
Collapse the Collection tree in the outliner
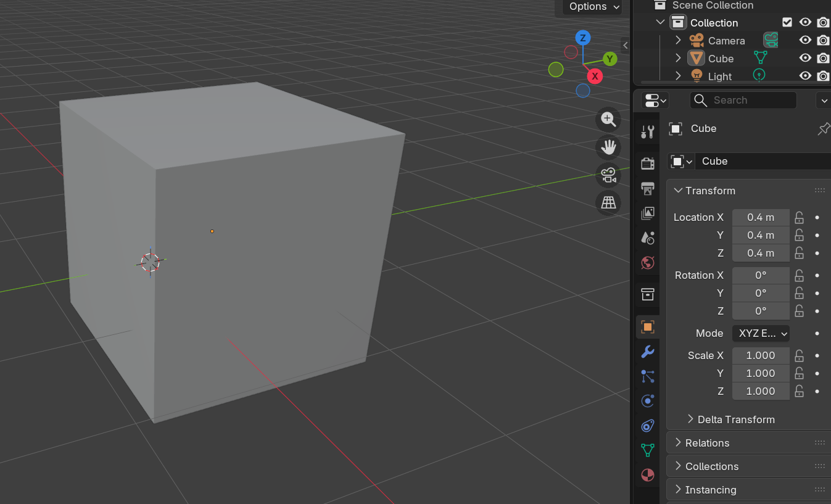click(661, 22)
